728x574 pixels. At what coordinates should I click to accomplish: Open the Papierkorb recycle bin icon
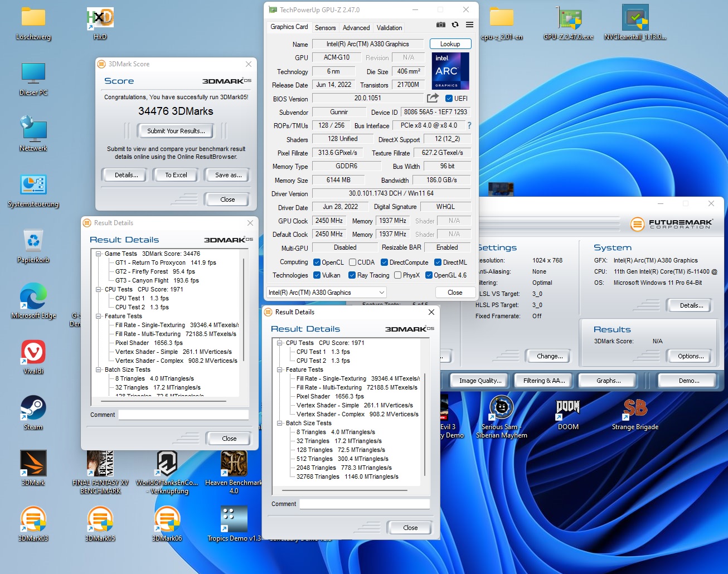point(33,246)
